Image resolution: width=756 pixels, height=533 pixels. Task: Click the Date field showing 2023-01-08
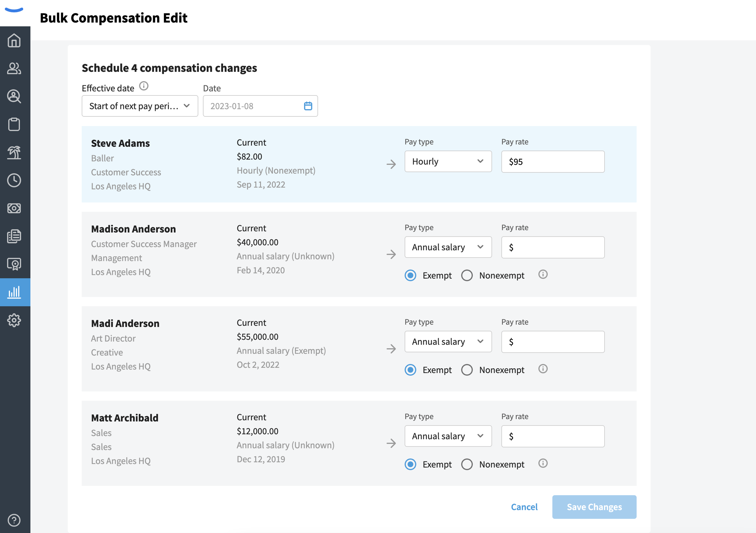(x=260, y=106)
